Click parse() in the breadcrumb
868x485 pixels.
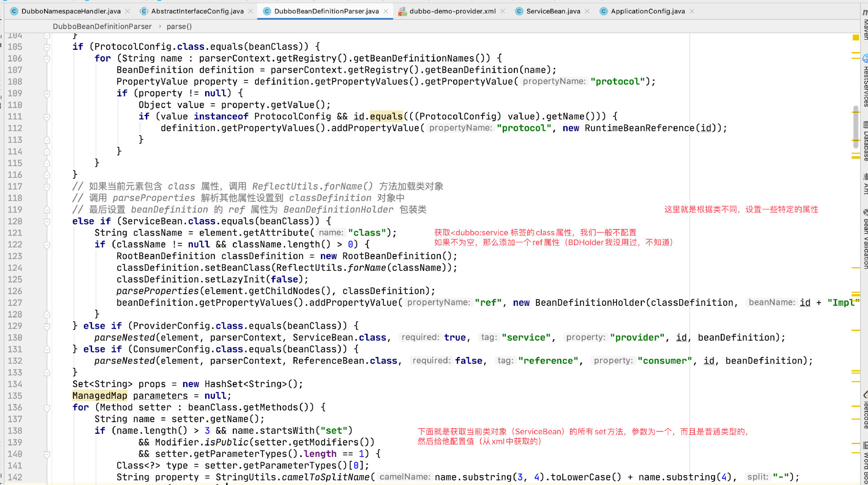click(179, 26)
